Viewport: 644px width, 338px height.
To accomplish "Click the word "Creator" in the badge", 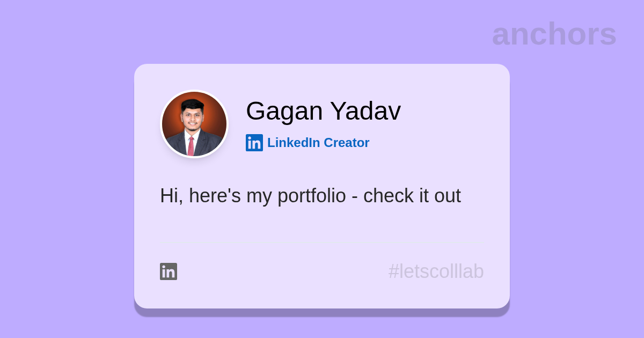I will (346, 143).
